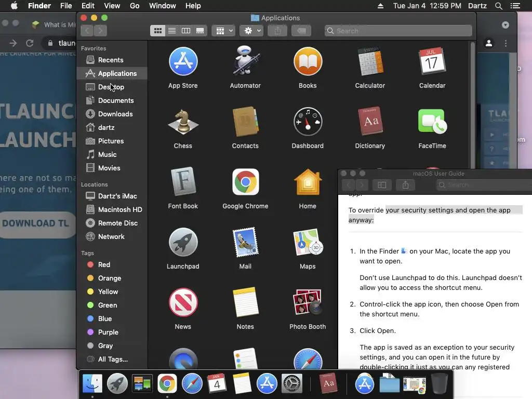Screen dimensions: 532x399
Task: Select the Launchpad app in Applications folder
Action: [x=183, y=242]
